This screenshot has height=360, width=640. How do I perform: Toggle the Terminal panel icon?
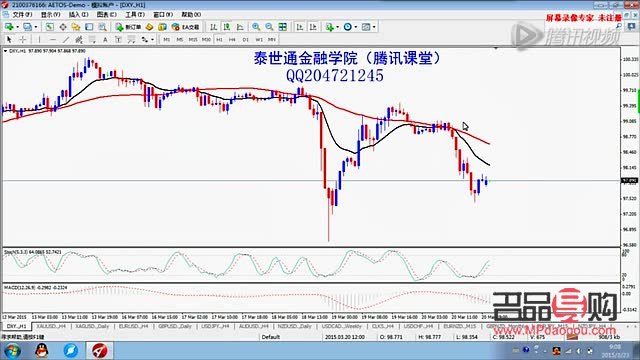pos(89,27)
